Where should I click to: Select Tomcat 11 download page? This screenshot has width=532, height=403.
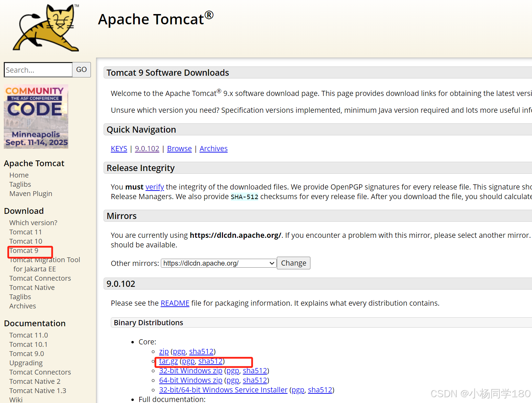25,232
